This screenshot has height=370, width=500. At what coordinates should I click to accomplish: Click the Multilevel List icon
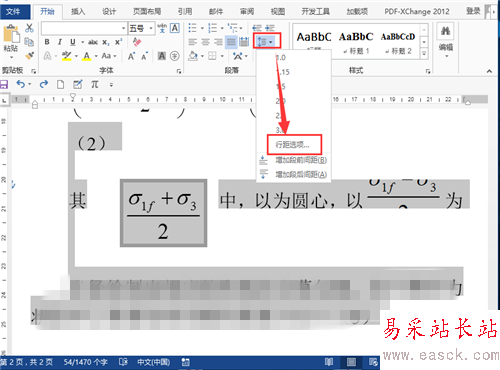(232, 28)
